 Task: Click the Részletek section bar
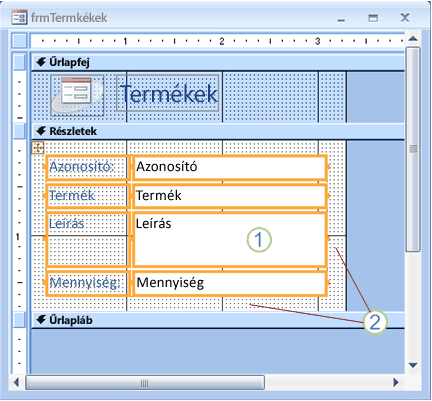[218, 131]
